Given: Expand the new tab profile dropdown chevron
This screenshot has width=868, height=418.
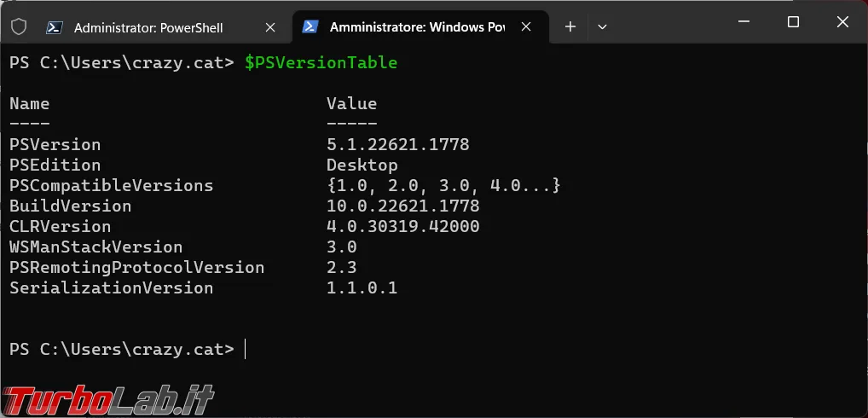Looking at the screenshot, I should [x=602, y=26].
